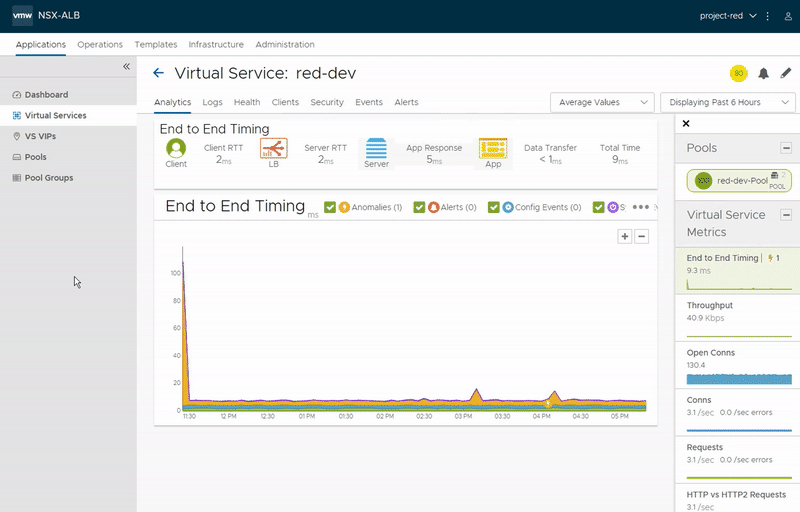Collapse the Pools section
The image size is (800, 512).
click(786, 148)
